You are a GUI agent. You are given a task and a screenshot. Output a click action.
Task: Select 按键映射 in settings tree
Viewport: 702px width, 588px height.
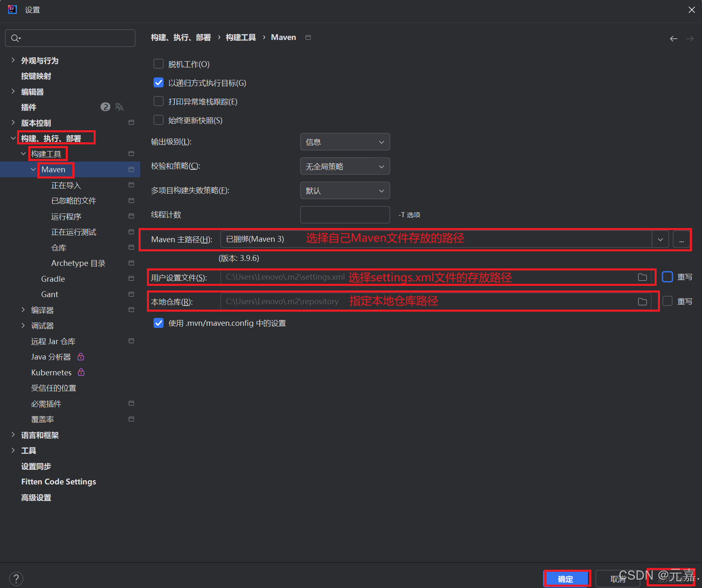(x=36, y=76)
